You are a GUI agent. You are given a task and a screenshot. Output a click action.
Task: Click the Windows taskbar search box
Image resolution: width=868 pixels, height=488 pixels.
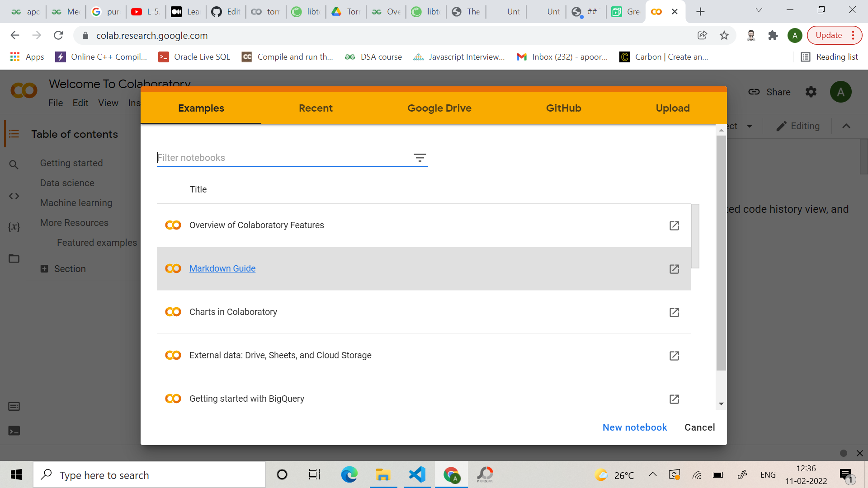click(x=149, y=475)
